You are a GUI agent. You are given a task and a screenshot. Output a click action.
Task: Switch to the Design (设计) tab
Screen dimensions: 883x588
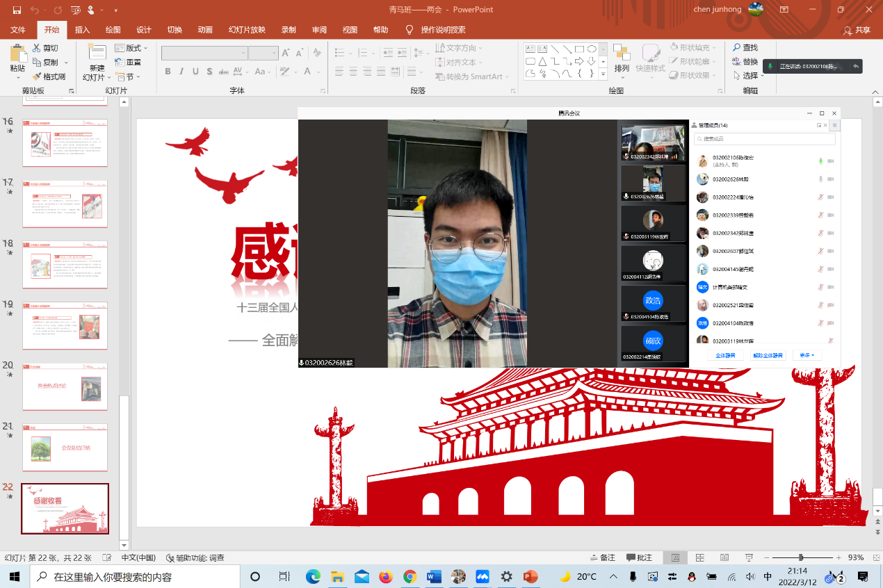[x=144, y=30]
